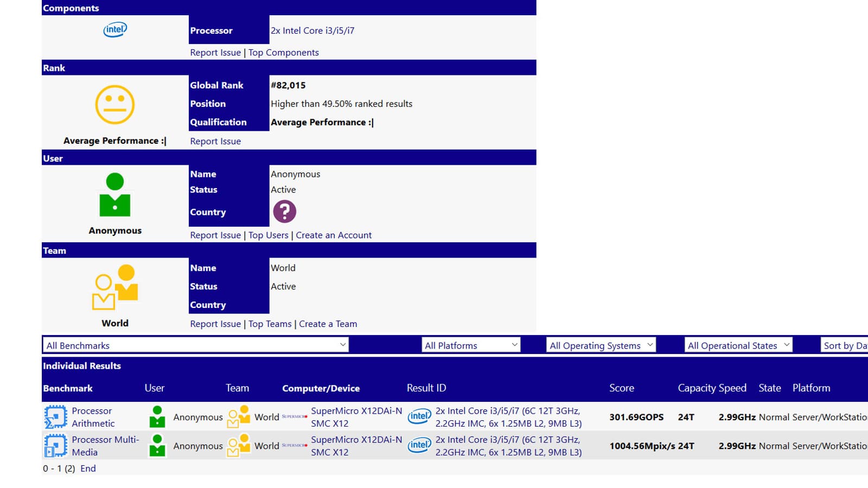
Task: Click Anonymous user name in Arithmetic row
Action: pos(198,417)
